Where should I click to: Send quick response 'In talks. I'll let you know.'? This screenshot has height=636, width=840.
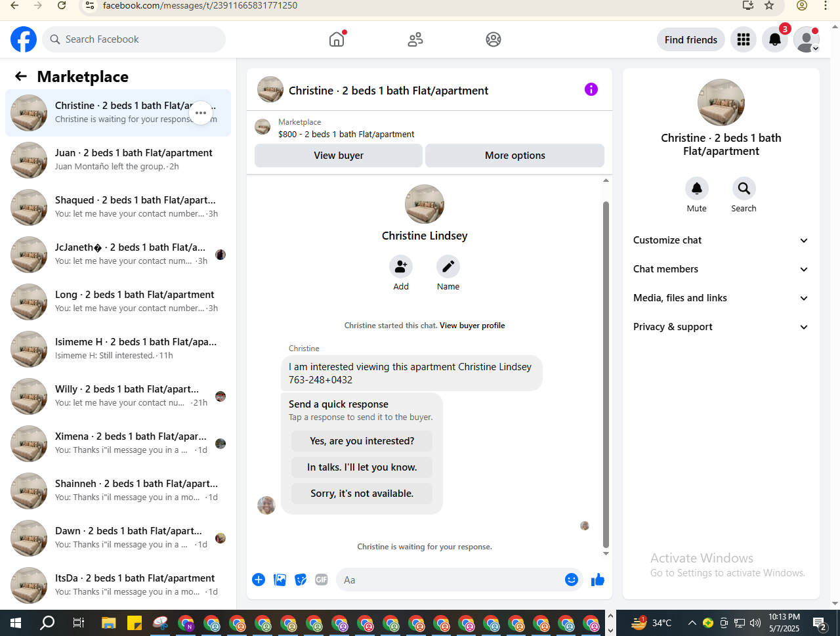[362, 467]
